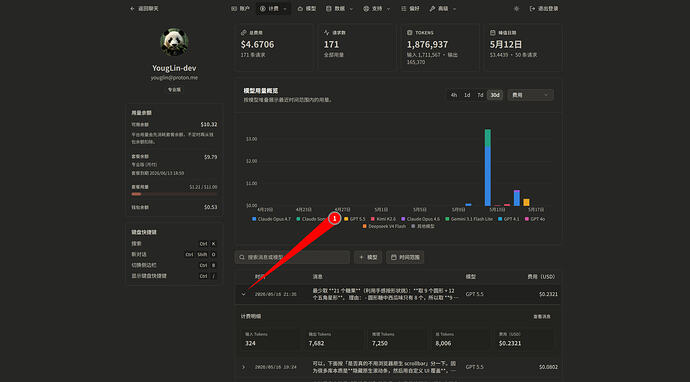Image resolution: width=690 pixels, height=382 pixels.
Task: Click the 1,876,937 tokens total
Action: (427, 44)
